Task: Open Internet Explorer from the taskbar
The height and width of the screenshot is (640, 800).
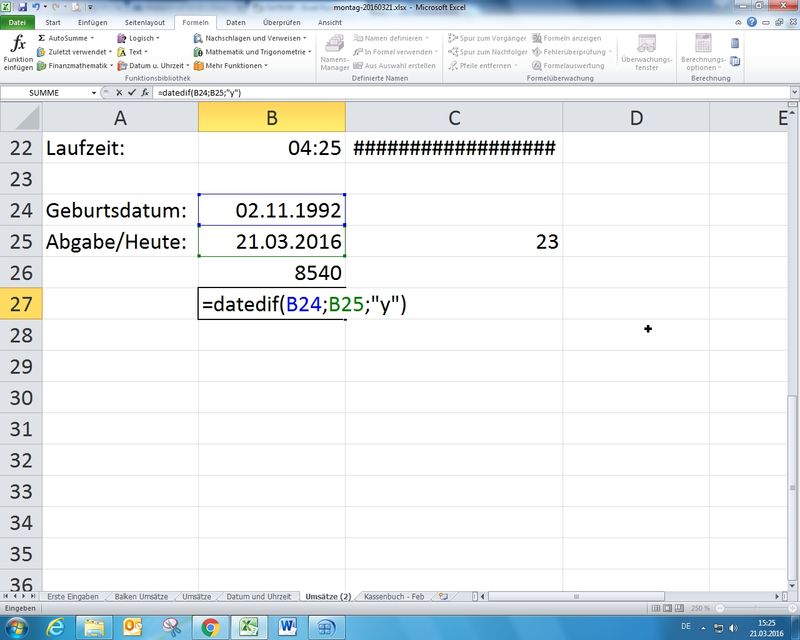Action: click(55, 627)
